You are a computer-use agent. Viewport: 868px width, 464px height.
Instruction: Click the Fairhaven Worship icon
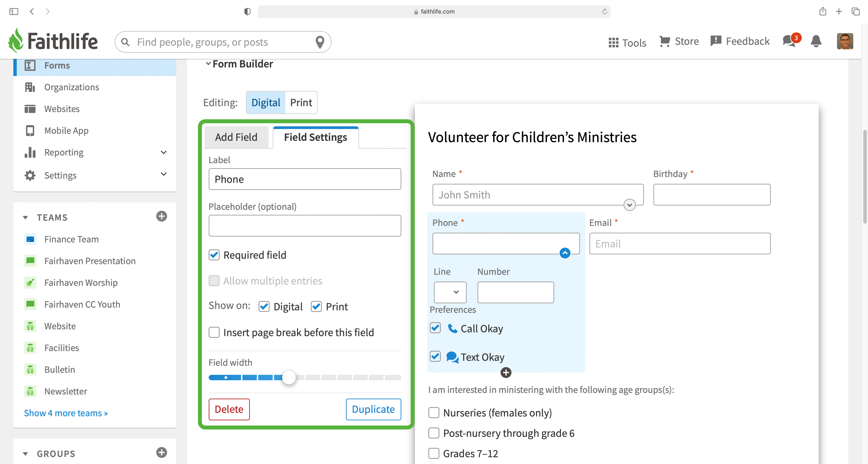pos(30,282)
